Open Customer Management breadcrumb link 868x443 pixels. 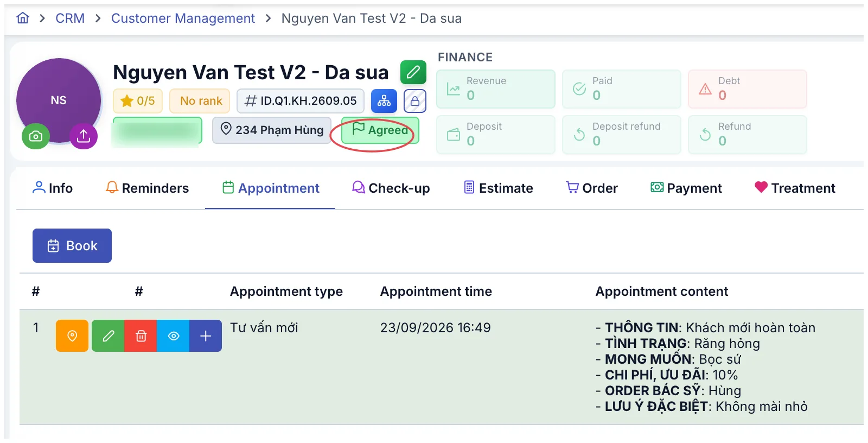[x=183, y=18]
